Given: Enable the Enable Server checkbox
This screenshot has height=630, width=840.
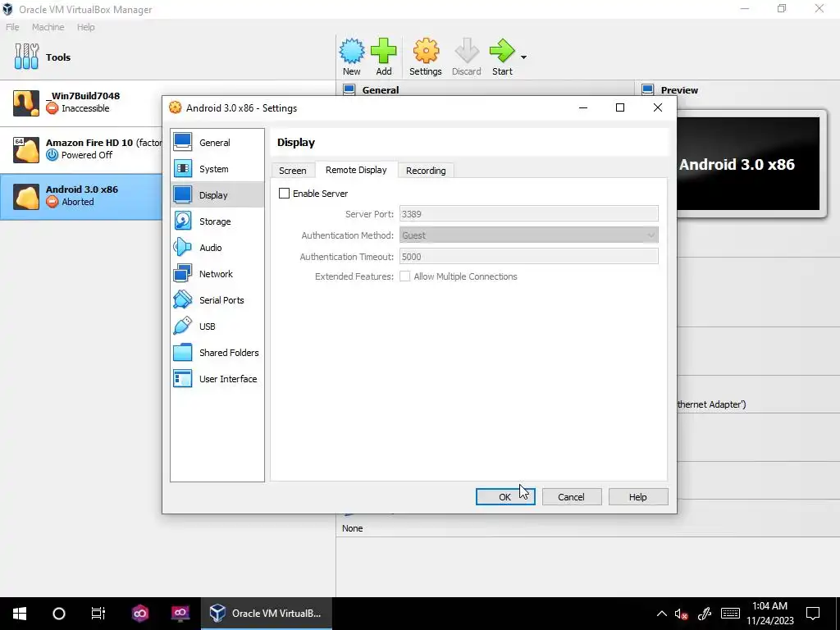Looking at the screenshot, I should [x=285, y=194].
